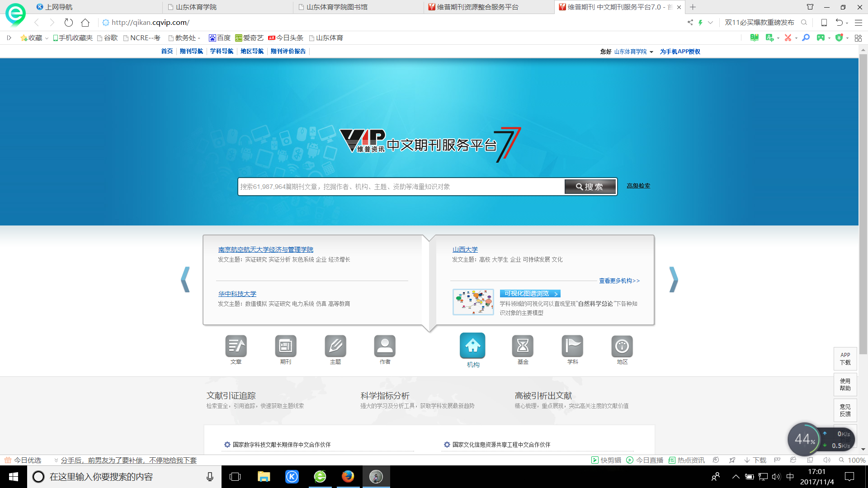Open the 地区 (region) category icon

[622, 347]
